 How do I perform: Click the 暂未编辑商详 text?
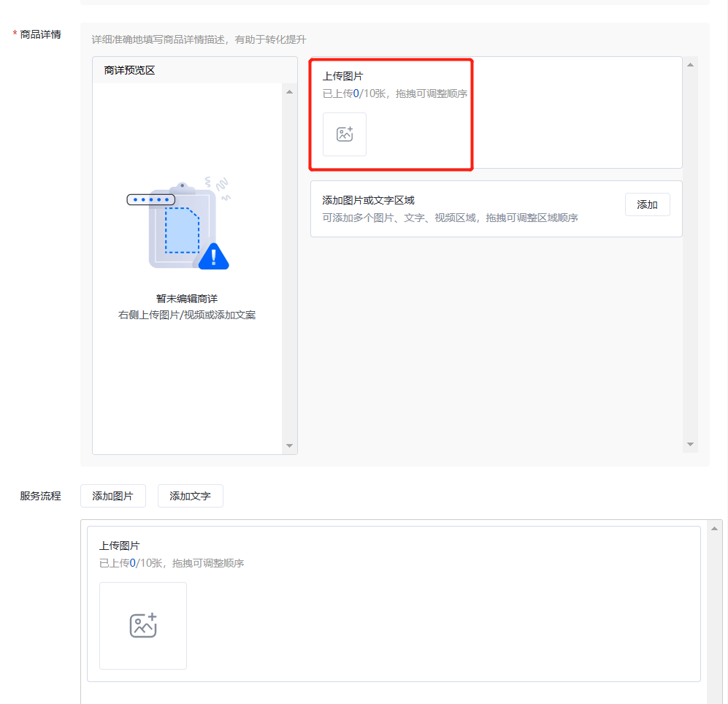pyautogui.click(x=187, y=299)
